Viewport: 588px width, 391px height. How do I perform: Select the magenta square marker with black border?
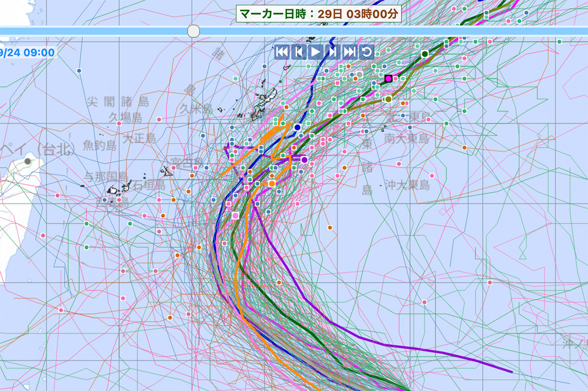[x=389, y=79]
